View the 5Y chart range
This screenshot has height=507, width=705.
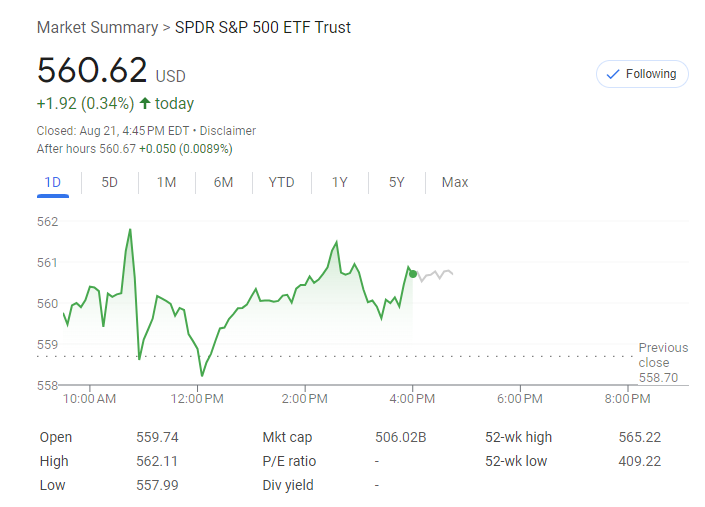pos(397,182)
